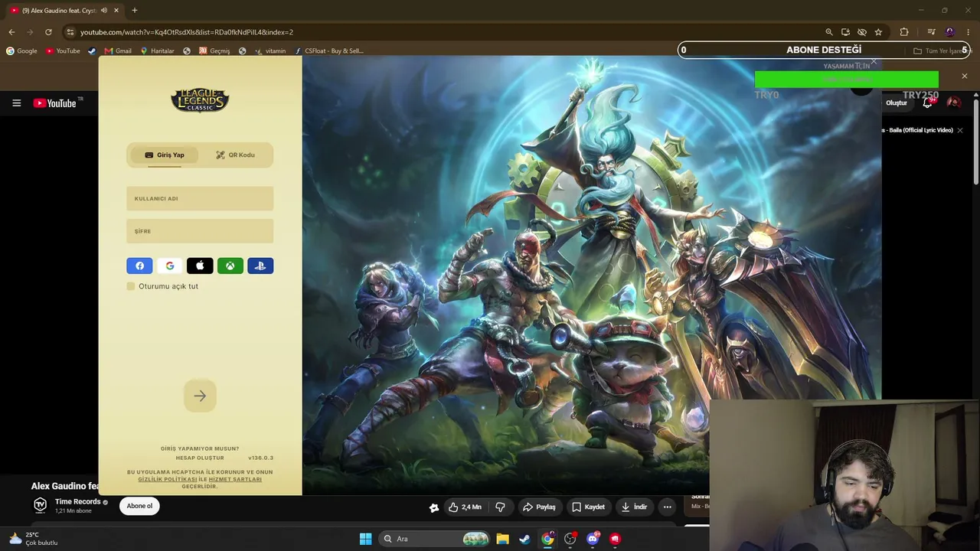
Task: Click the YouTube Oluştur create button
Action: click(896, 103)
